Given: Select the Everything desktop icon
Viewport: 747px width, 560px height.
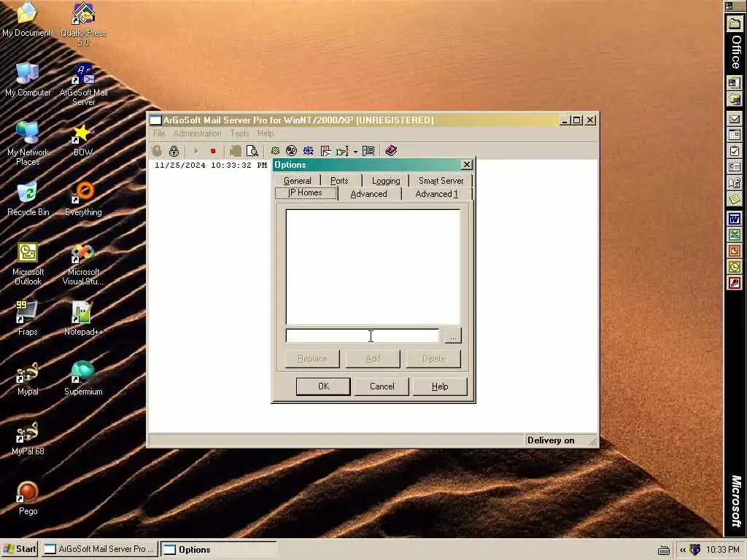Looking at the screenshot, I should (x=83, y=199).
